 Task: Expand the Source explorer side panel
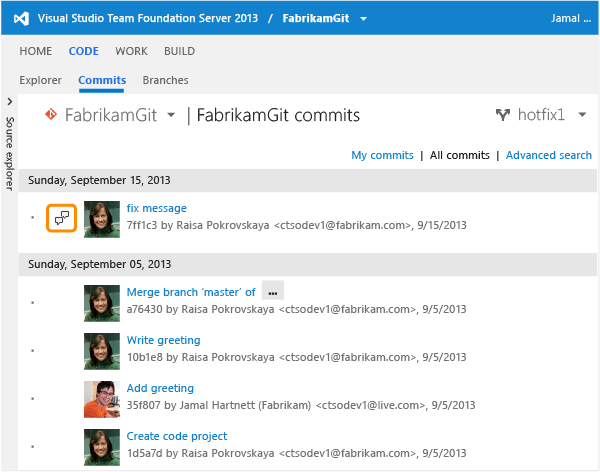pyautogui.click(x=10, y=102)
